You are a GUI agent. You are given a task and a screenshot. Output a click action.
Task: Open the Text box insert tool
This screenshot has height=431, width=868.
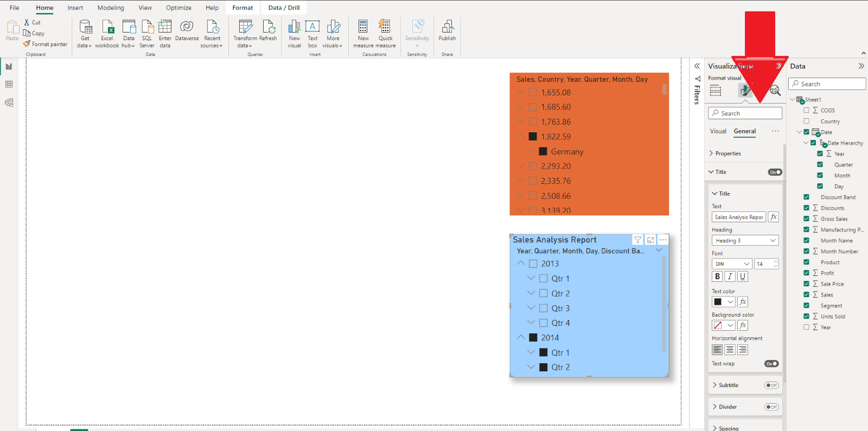(x=312, y=34)
